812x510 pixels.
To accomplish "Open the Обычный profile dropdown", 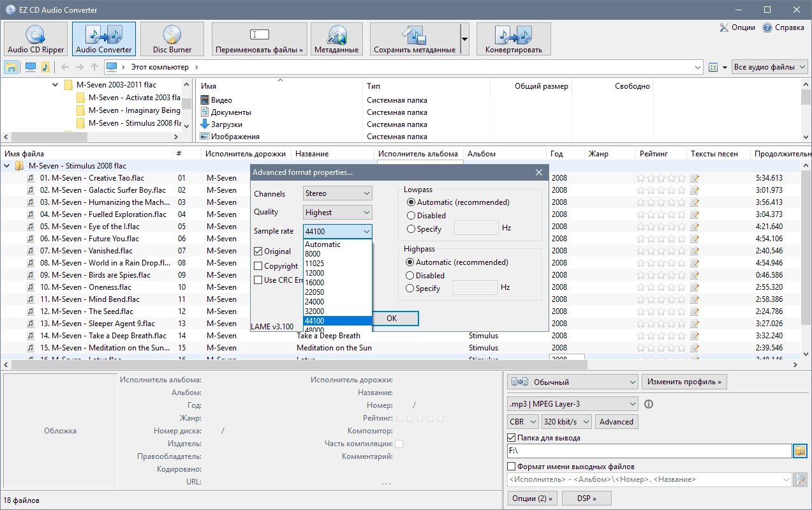I will (572, 382).
